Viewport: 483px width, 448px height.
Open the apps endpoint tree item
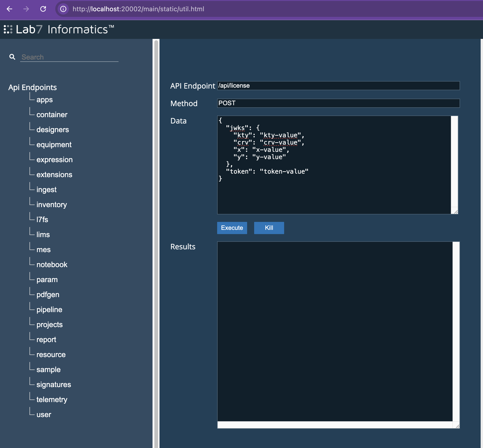44,100
